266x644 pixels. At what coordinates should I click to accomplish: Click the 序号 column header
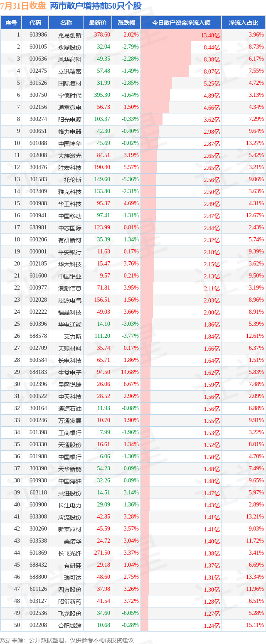click(11, 23)
